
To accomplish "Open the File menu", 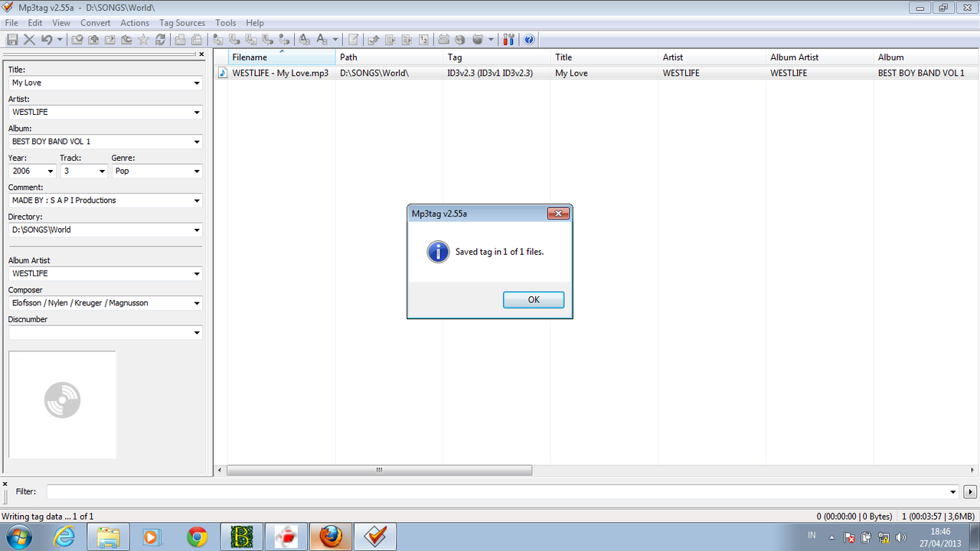I will 11,23.
